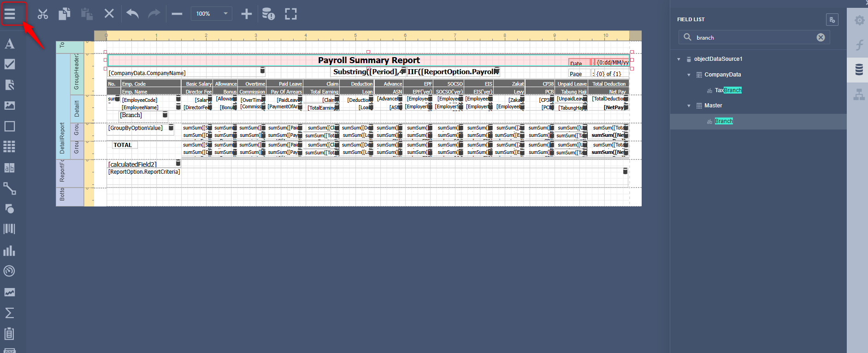Viewport: 868px width, 353px height.
Task: Click the Field List add data source button
Action: 832,20
